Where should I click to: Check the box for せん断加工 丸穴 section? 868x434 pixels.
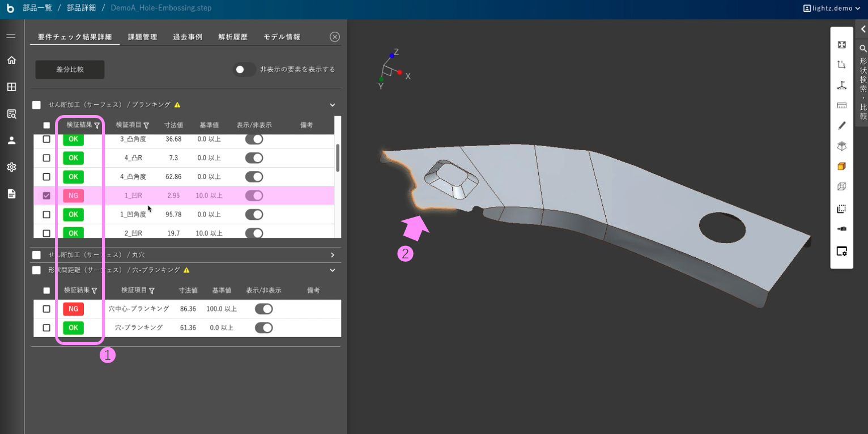[37, 255]
